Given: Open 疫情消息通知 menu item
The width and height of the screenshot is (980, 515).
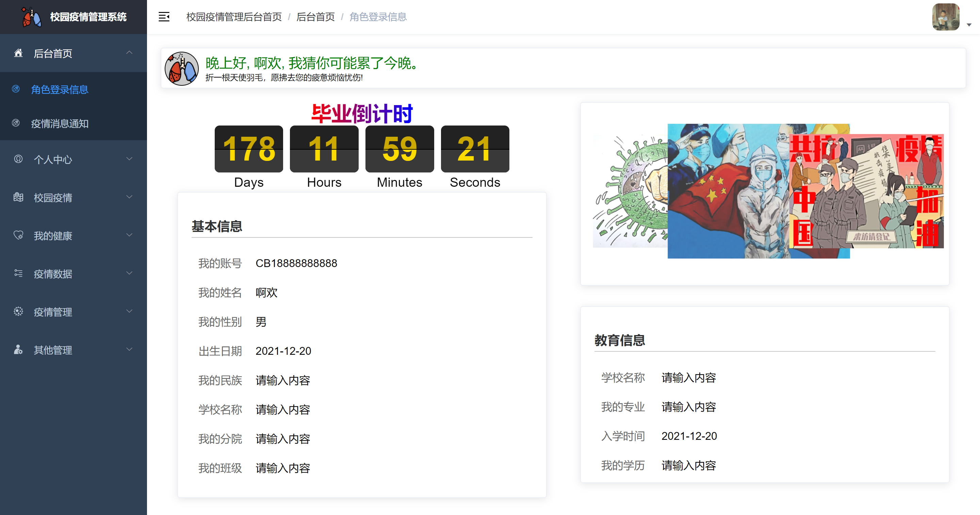Looking at the screenshot, I should pyautogui.click(x=60, y=123).
